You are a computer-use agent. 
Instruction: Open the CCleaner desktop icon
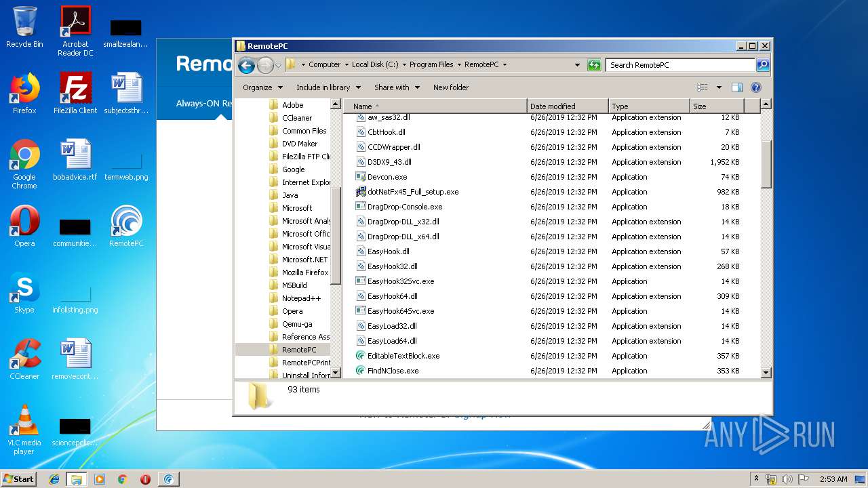pyautogui.click(x=24, y=359)
